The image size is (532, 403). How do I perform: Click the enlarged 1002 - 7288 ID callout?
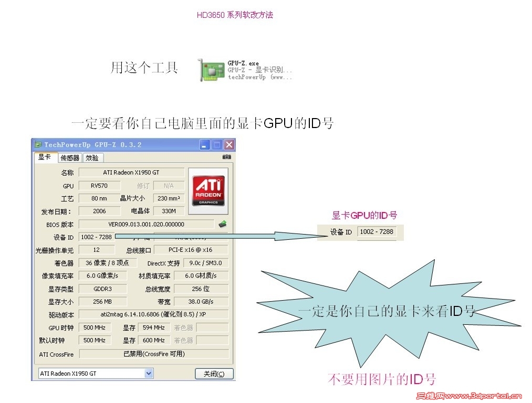377,231
